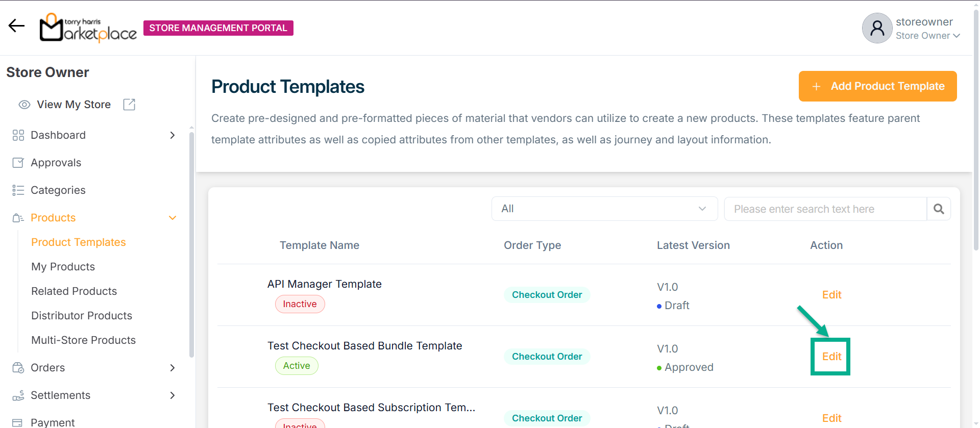Click the Dashboard grid icon
The height and width of the screenshot is (428, 980).
point(18,135)
